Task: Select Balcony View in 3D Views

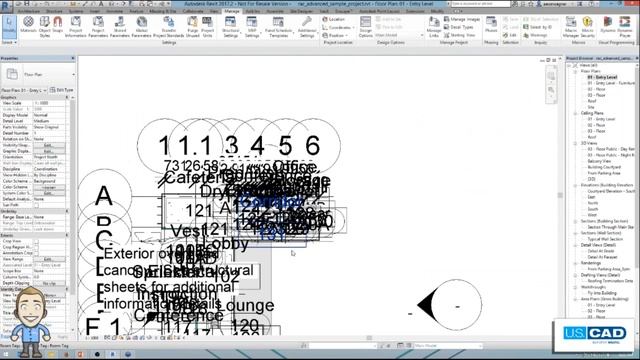Action: [599, 161]
